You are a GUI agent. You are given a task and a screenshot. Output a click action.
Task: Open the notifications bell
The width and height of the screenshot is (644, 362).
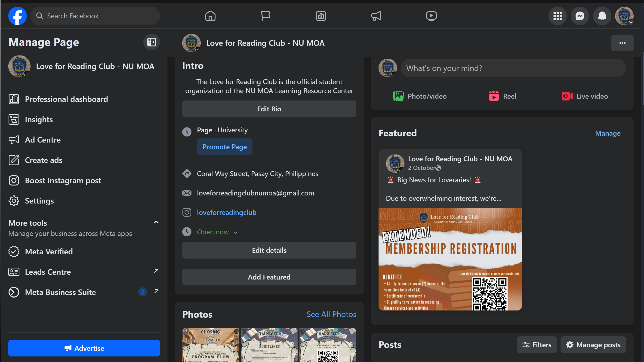[x=602, y=16]
